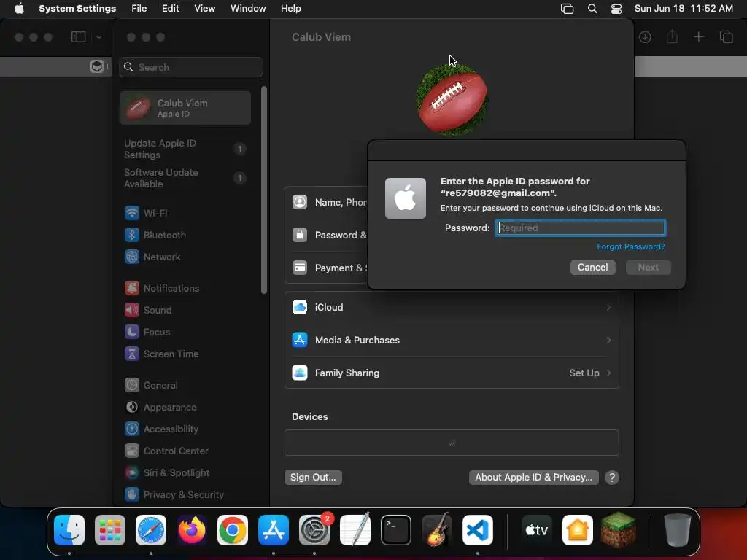The height and width of the screenshot is (560, 747).
Task: Open Launchpad in the Dock
Action: 110,530
